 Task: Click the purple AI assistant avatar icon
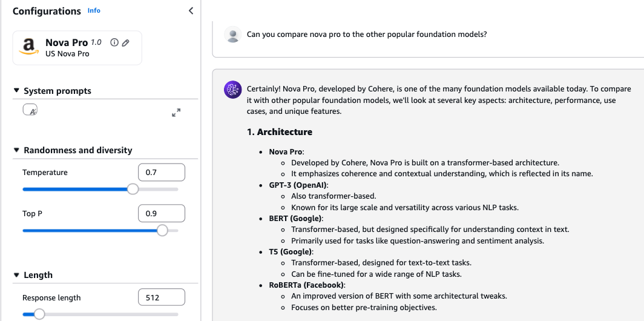232,89
